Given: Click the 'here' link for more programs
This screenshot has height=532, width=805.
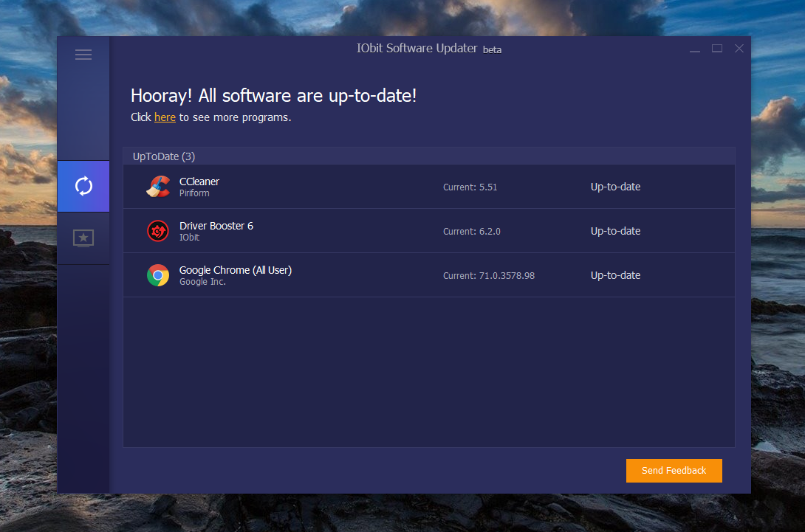Looking at the screenshot, I should coord(165,117).
